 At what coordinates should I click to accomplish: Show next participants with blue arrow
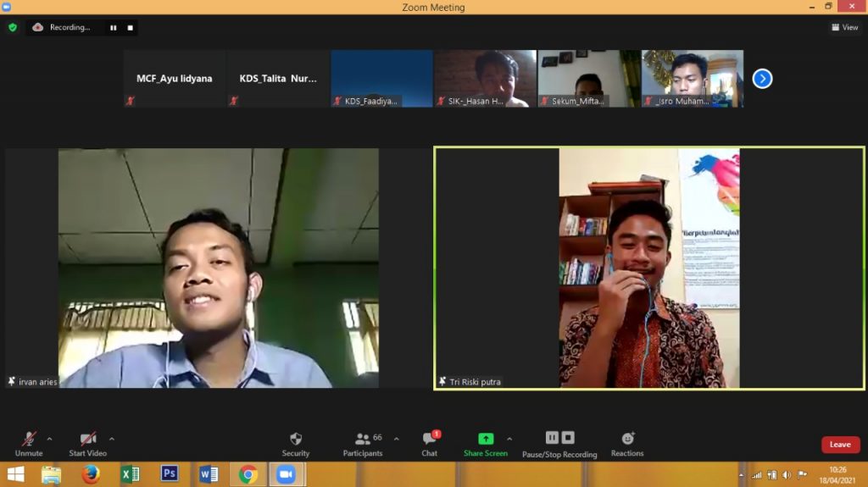point(762,79)
